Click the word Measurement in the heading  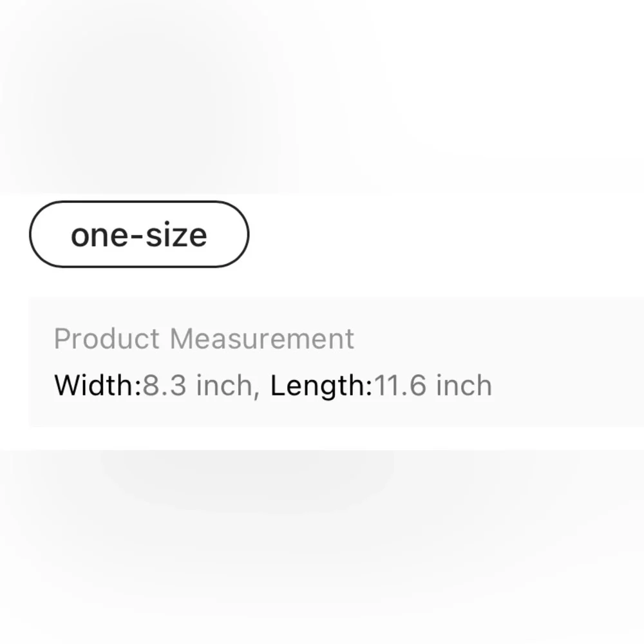pos(262,339)
